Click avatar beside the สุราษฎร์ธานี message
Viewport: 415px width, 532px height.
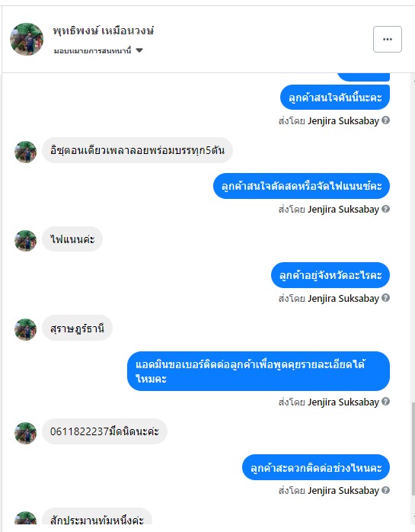coord(25,329)
